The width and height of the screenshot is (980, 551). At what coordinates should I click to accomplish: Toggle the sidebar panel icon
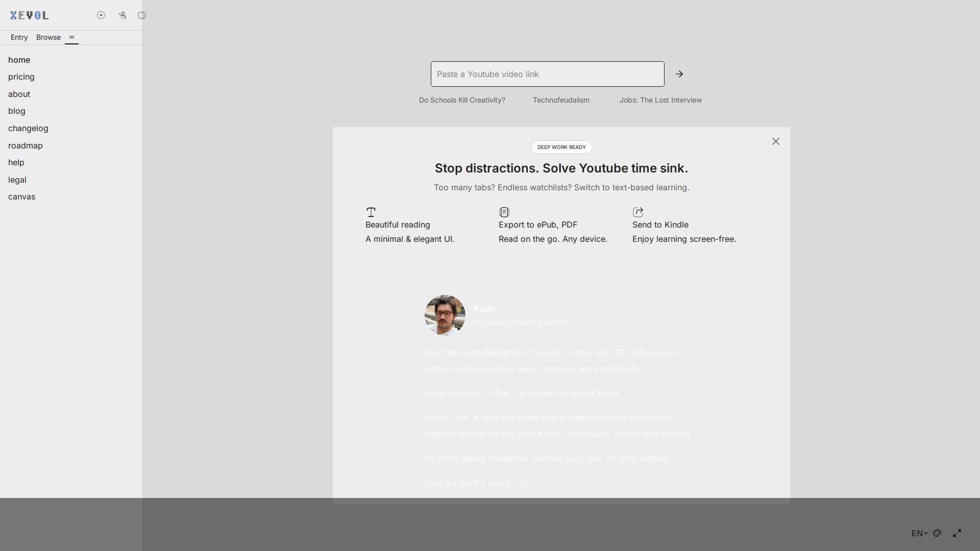pyautogui.click(x=142, y=15)
